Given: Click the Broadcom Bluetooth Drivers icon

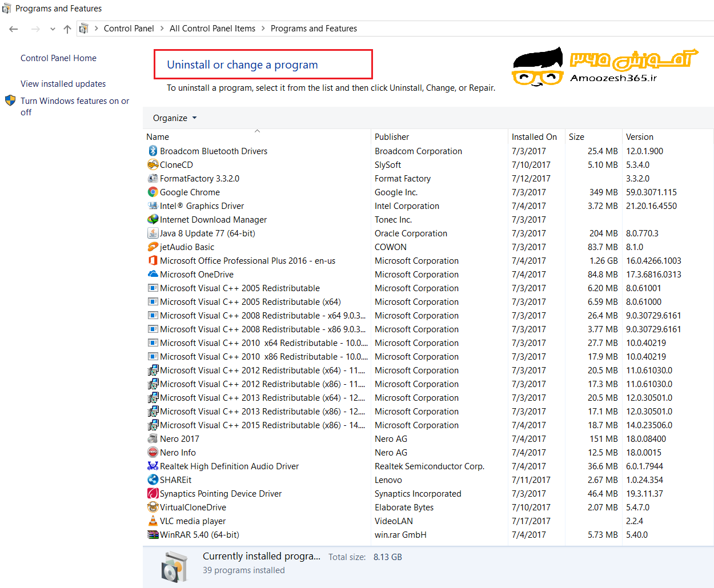Looking at the screenshot, I should pyautogui.click(x=153, y=151).
